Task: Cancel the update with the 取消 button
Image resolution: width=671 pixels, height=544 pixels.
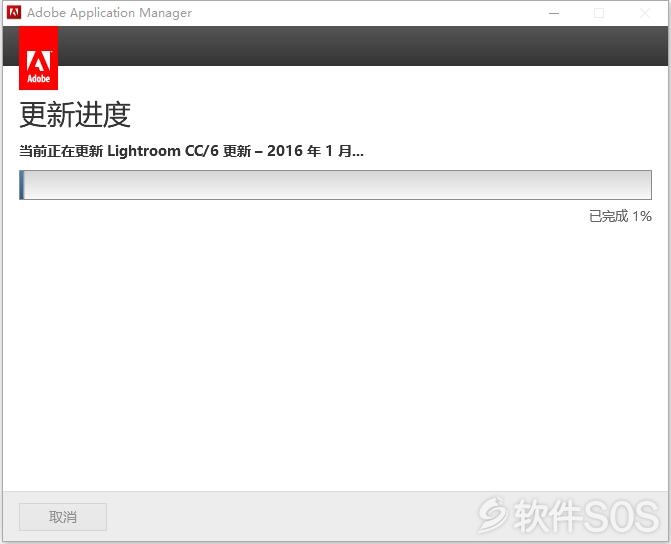Action: [x=63, y=517]
